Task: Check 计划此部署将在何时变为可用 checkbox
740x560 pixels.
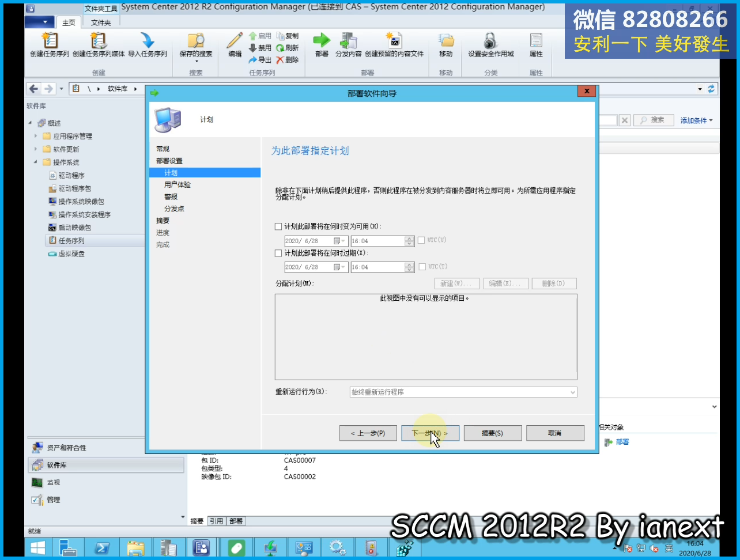Action: (278, 227)
